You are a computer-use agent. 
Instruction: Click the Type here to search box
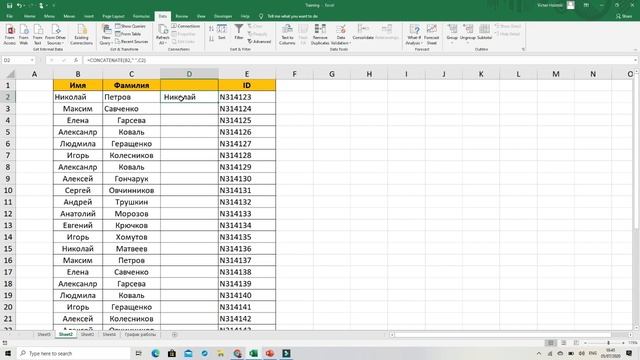pos(73,353)
